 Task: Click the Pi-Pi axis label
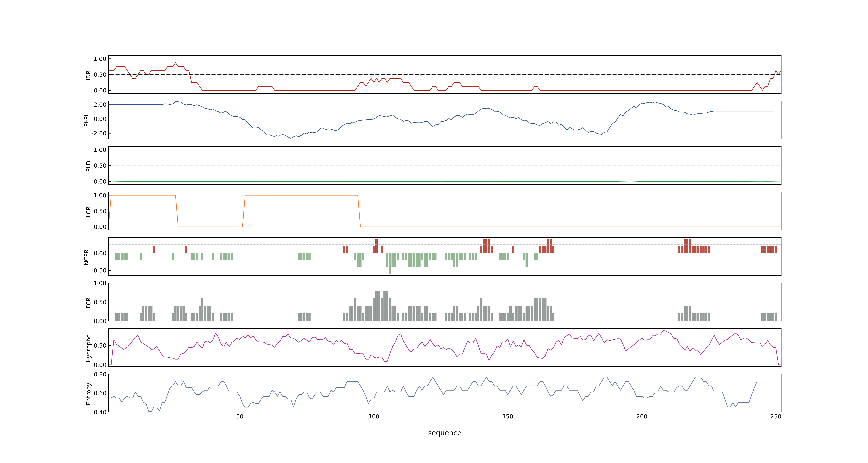point(86,120)
